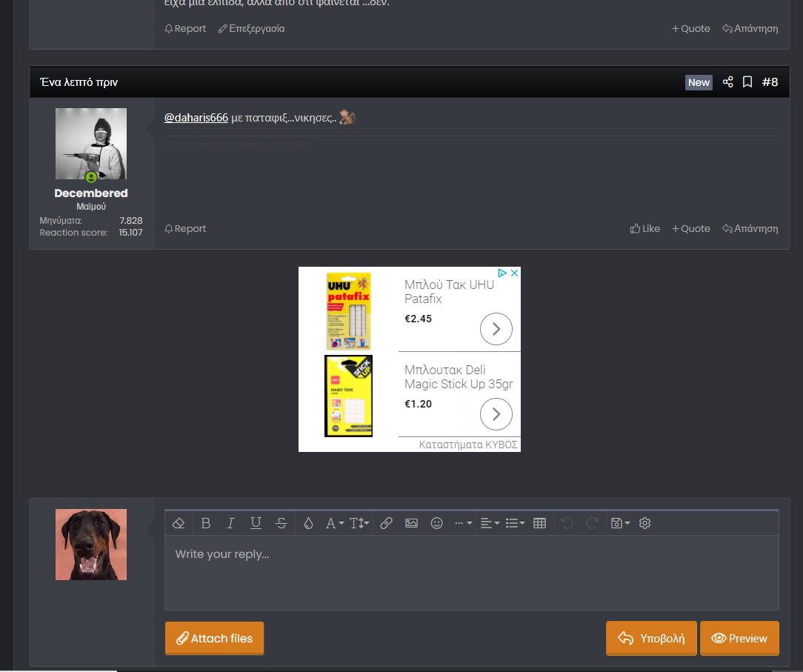Click the Attach files button
This screenshot has height=672, width=803.
[x=214, y=638]
